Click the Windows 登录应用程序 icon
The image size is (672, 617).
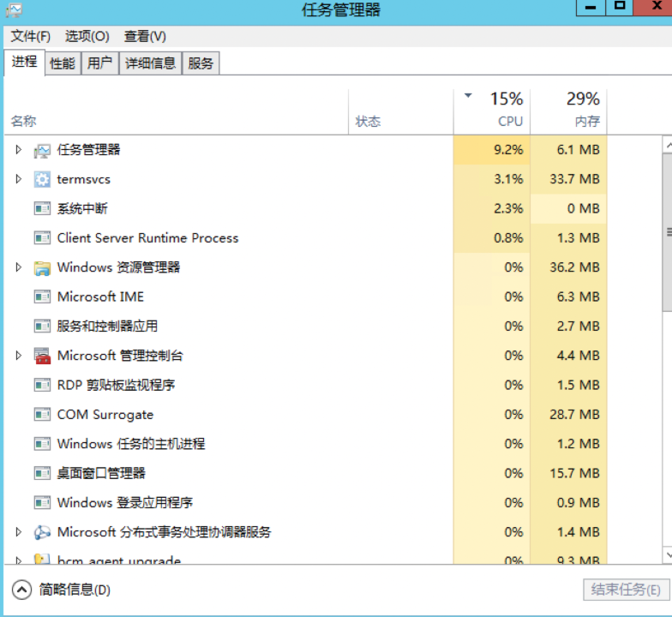pyautogui.click(x=42, y=502)
